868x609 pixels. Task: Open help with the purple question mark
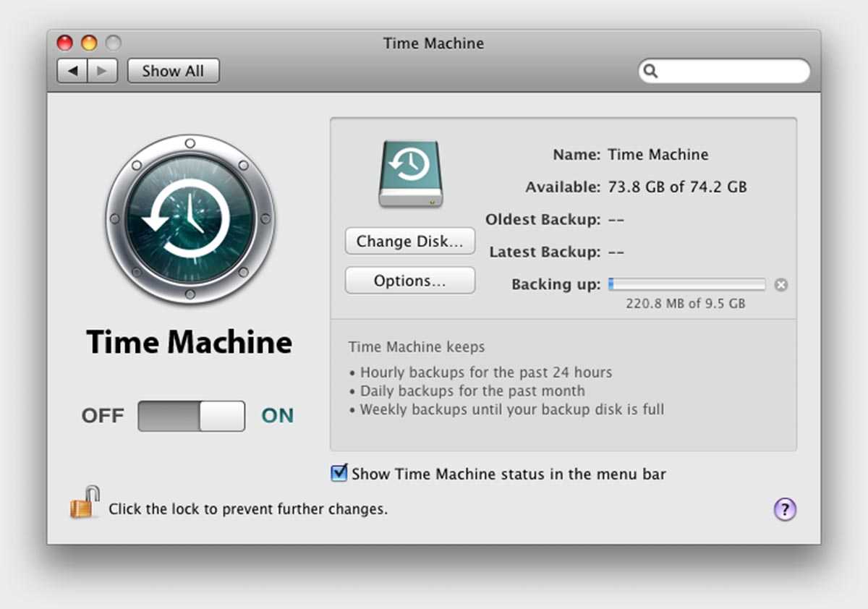pos(785,509)
